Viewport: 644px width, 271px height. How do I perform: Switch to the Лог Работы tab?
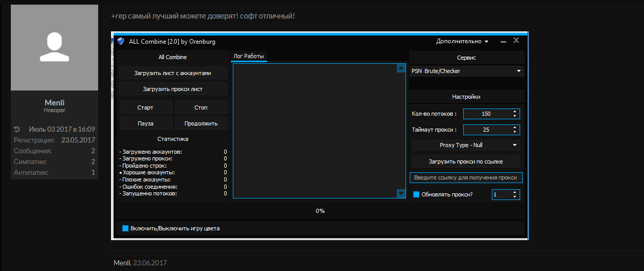pos(249,57)
